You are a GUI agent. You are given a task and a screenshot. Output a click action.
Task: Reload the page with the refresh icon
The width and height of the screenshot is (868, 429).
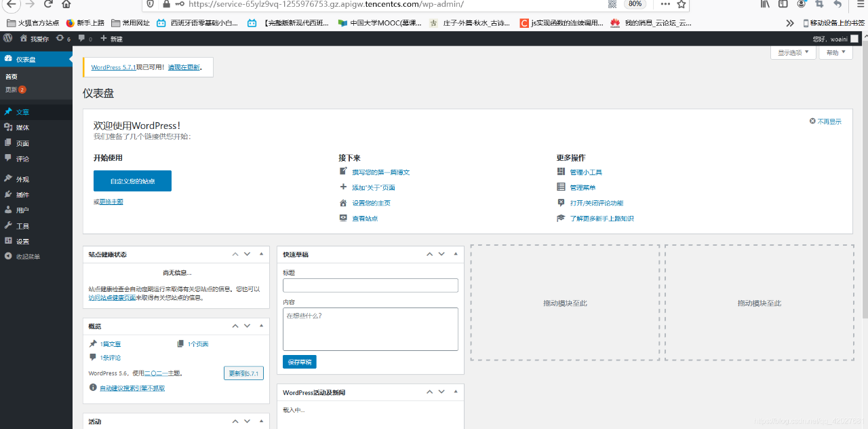[x=48, y=4]
